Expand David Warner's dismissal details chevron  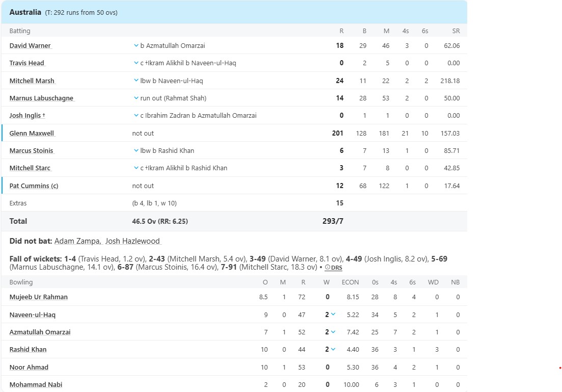point(136,45)
